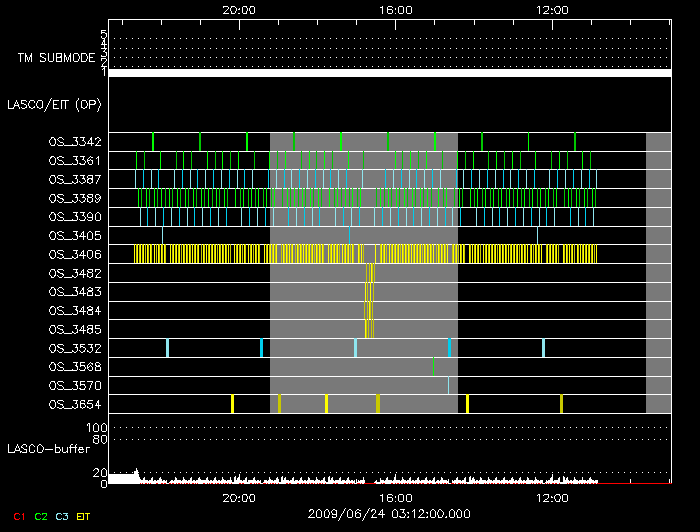Screen dimensions: 700x532
Task: Click the OS_3654 row label
Action: pyautogui.click(x=74, y=404)
